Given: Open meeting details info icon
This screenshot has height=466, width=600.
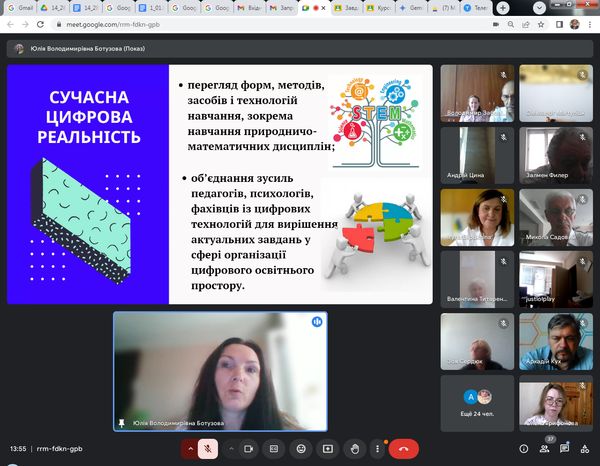Looking at the screenshot, I should [522, 449].
